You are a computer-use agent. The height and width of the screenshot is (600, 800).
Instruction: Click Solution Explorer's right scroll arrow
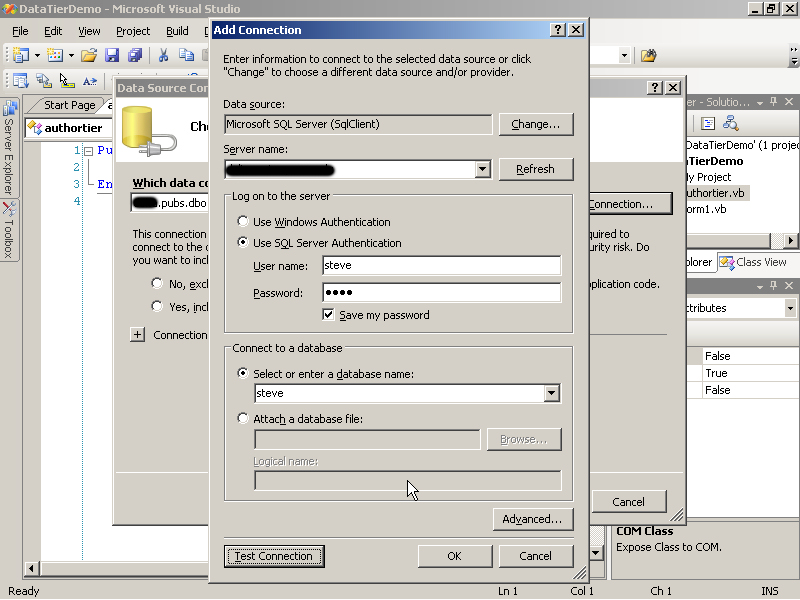[791, 240]
